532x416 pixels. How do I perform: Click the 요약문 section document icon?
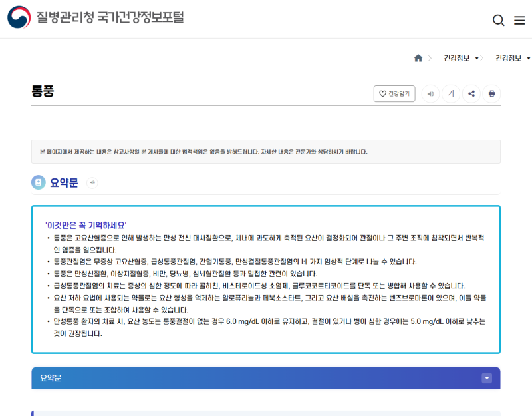[39, 182]
